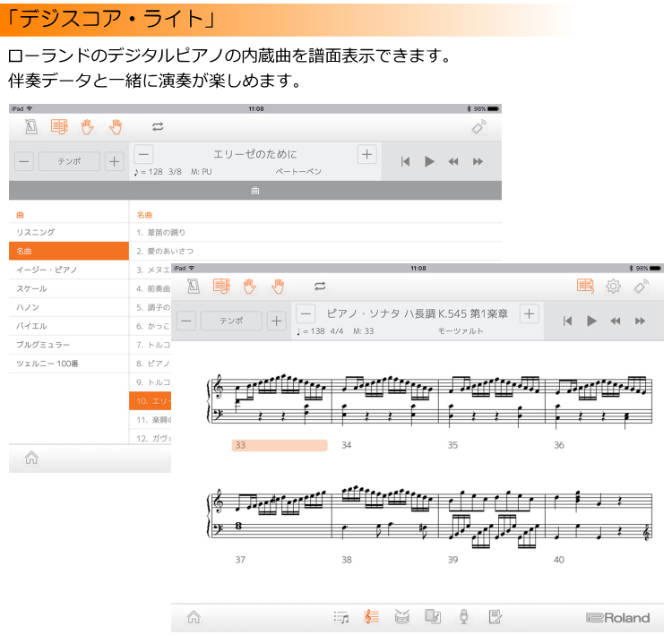The image size is (672, 643).
Task: Choose song number 6 in the list
Action: click(x=151, y=326)
